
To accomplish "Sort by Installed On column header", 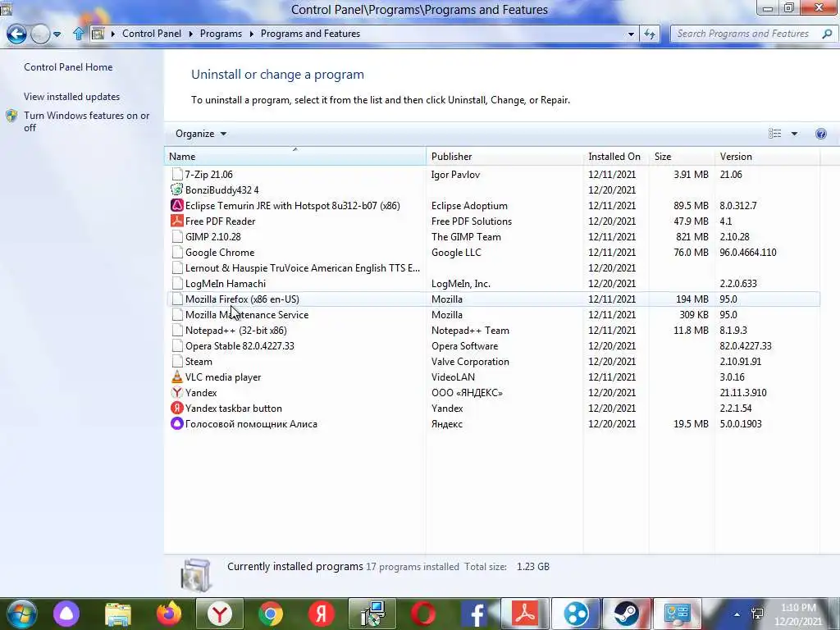I will (616, 157).
